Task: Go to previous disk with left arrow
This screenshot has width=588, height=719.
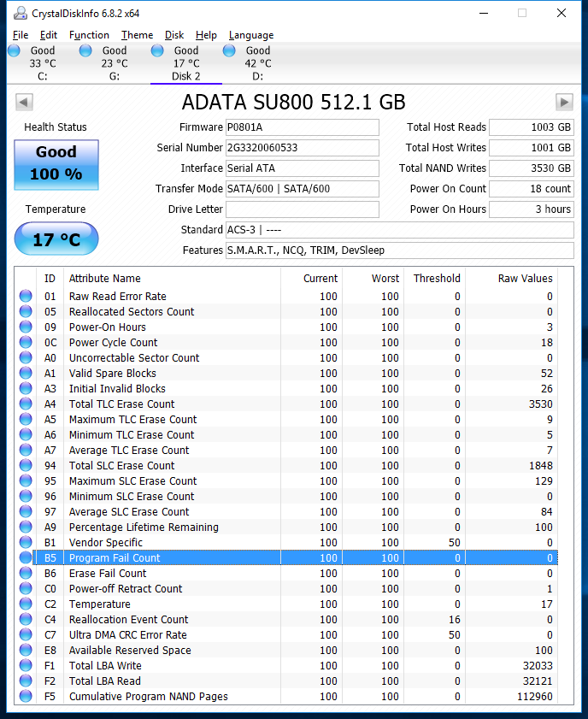Action: pyautogui.click(x=24, y=103)
